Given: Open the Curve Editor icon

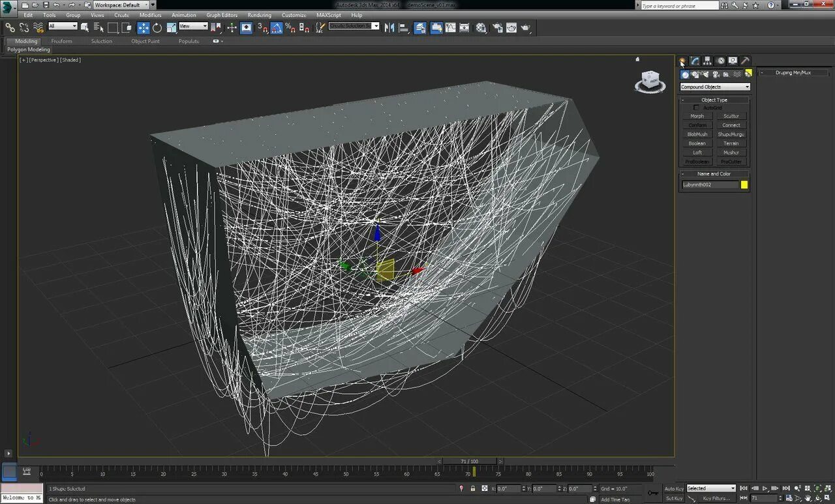Looking at the screenshot, I should (x=451, y=27).
